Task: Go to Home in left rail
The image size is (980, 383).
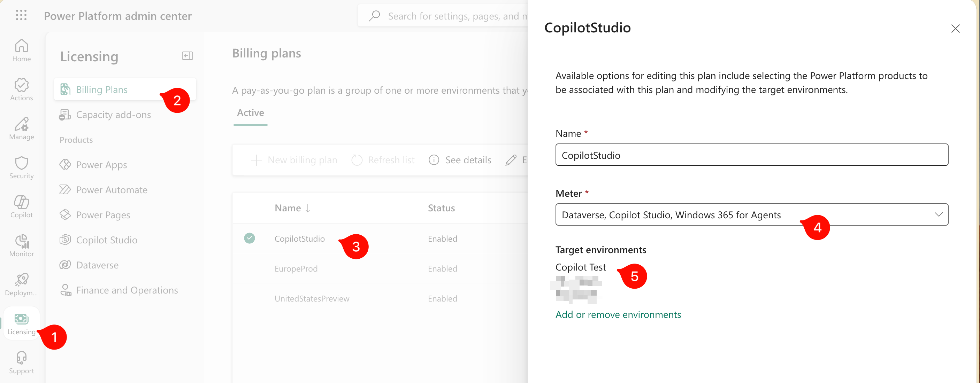Action: (21, 50)
